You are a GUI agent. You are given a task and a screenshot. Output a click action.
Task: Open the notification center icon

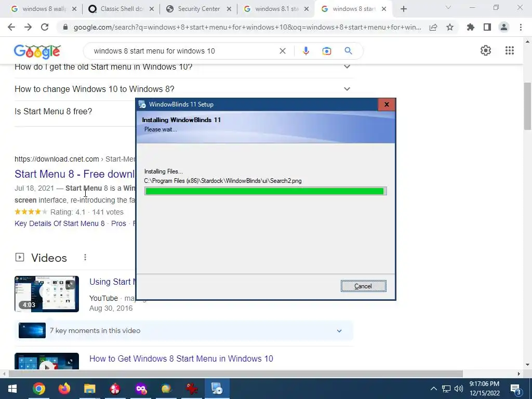pos(516,389)
